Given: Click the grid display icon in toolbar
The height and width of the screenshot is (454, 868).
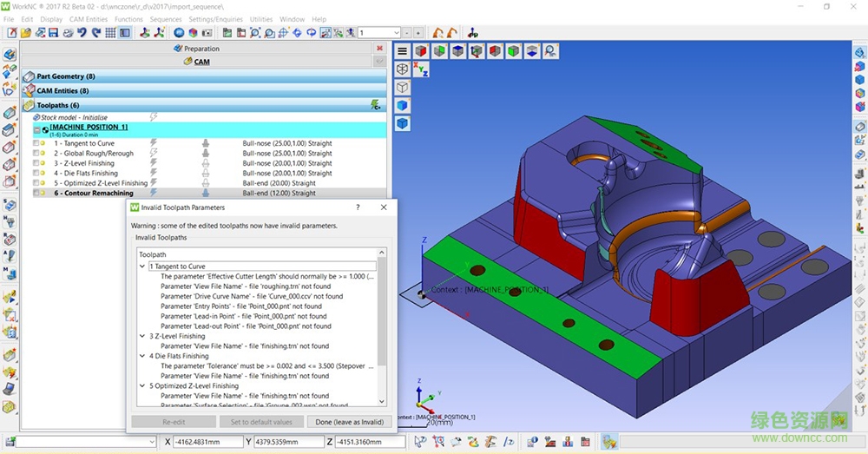Looking at the screenshot, I should pos(110,33).
